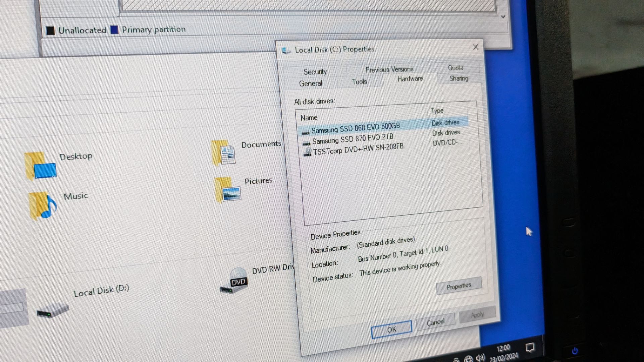
Task: Click the Samsung SSD 860 EVO drive icon
Action: (305, 132)
